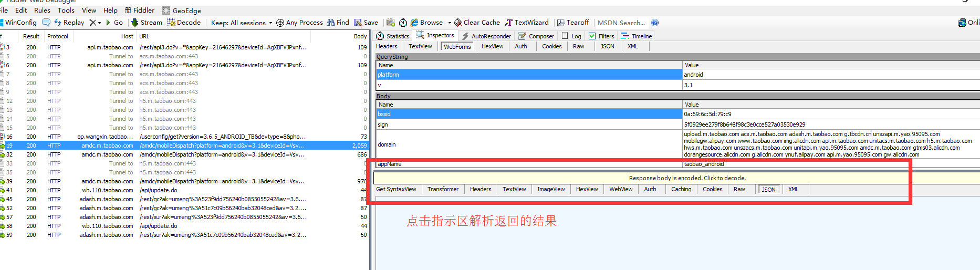Expand the Browse dropdown arrow
The image size is (980, 270).
tap(450, 23)
